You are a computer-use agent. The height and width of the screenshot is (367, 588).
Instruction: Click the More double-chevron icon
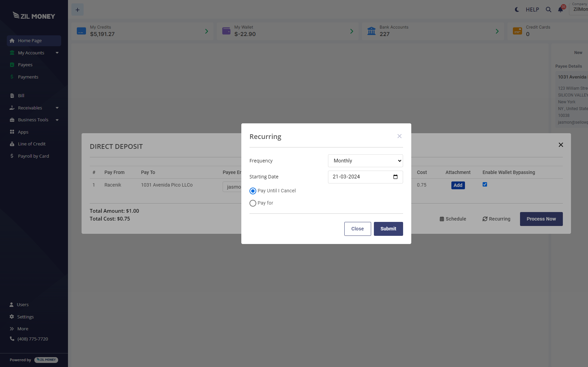(12, 329)
